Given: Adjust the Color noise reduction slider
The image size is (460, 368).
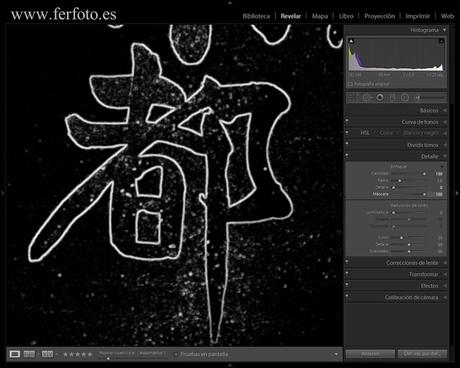Looking at the screenshot, I should tap(401, 238).
